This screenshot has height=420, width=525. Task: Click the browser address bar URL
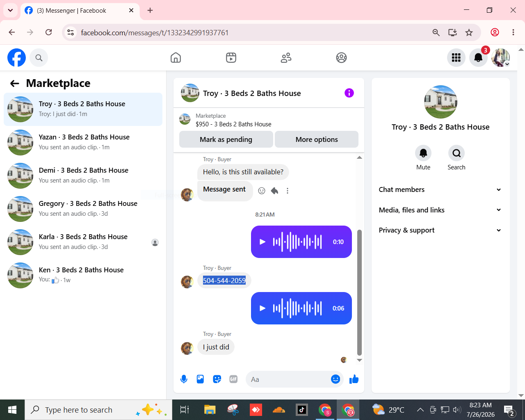155,33
